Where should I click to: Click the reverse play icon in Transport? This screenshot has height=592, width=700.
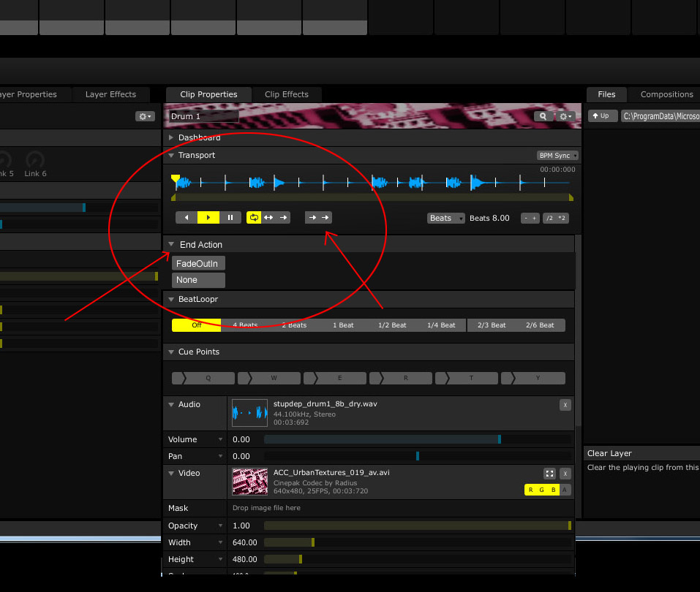187,217
